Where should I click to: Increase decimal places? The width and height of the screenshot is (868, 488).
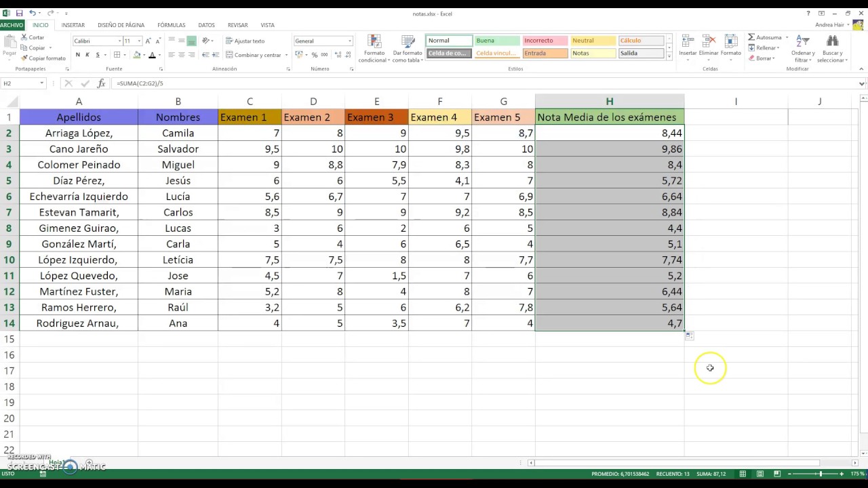click(x=337, y=55)
